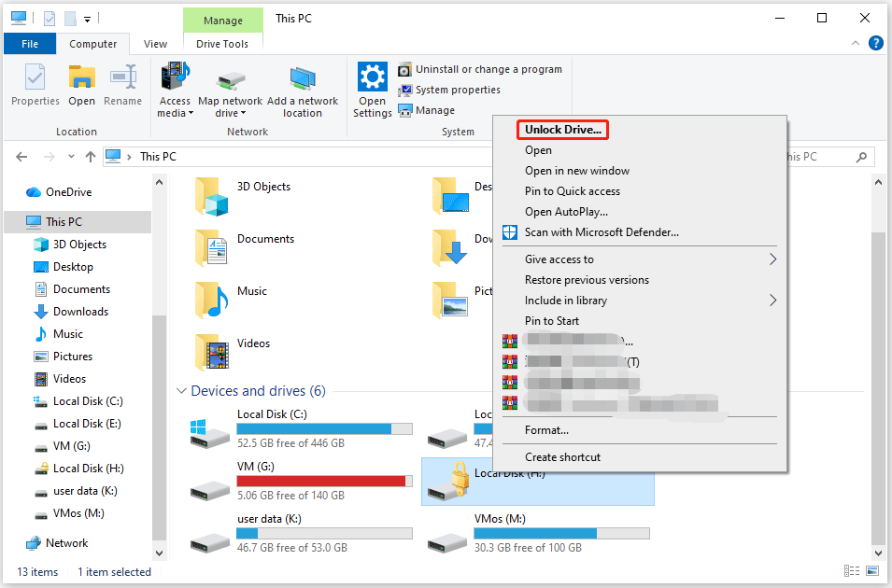Click the Music folder icon
The image size is (892, 588).
212,301
